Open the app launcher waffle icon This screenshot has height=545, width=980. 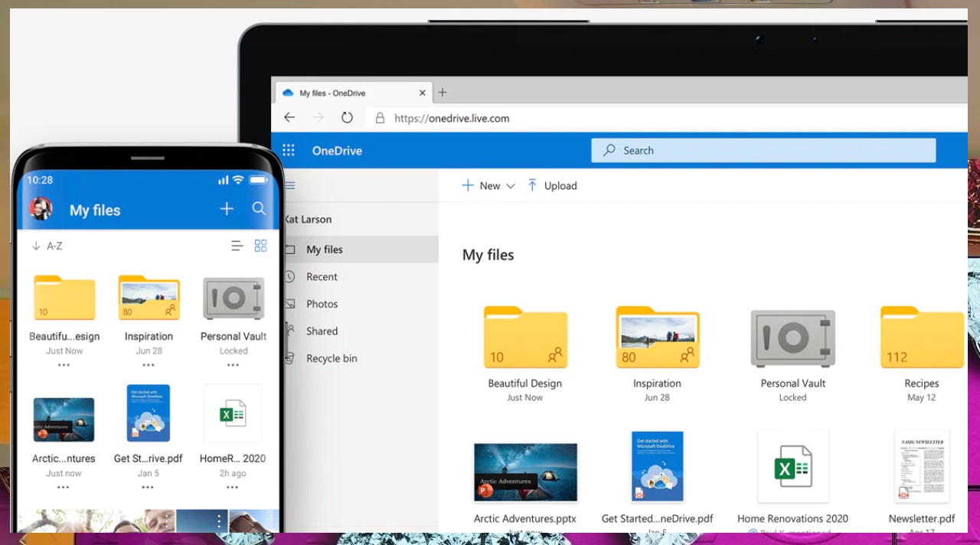click(x=289, y=151)
